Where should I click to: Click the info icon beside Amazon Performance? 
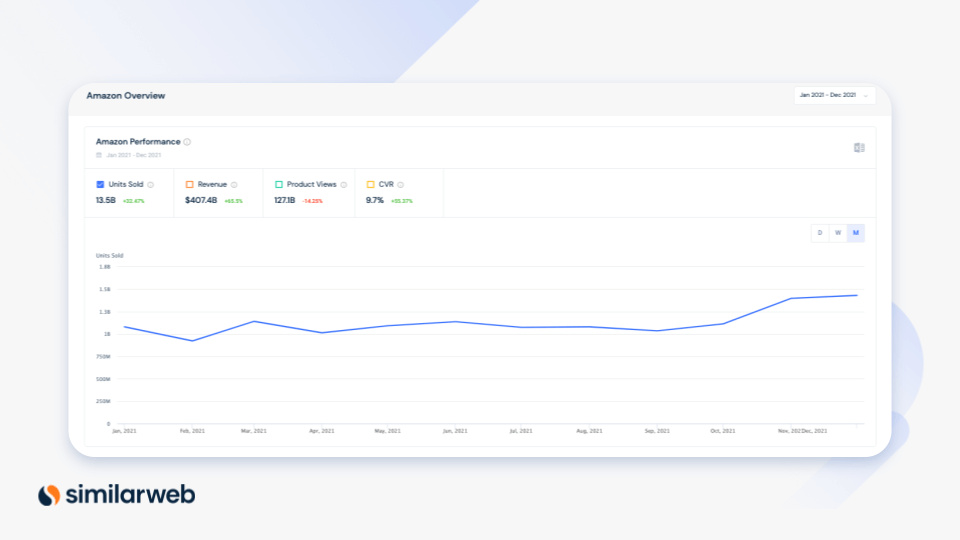(x=187, y=142)
